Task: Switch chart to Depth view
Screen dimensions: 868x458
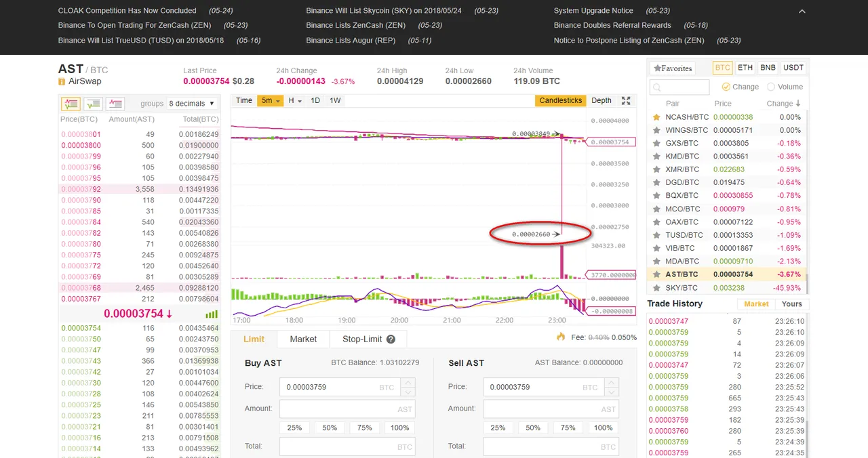Action: coord(601,100)
